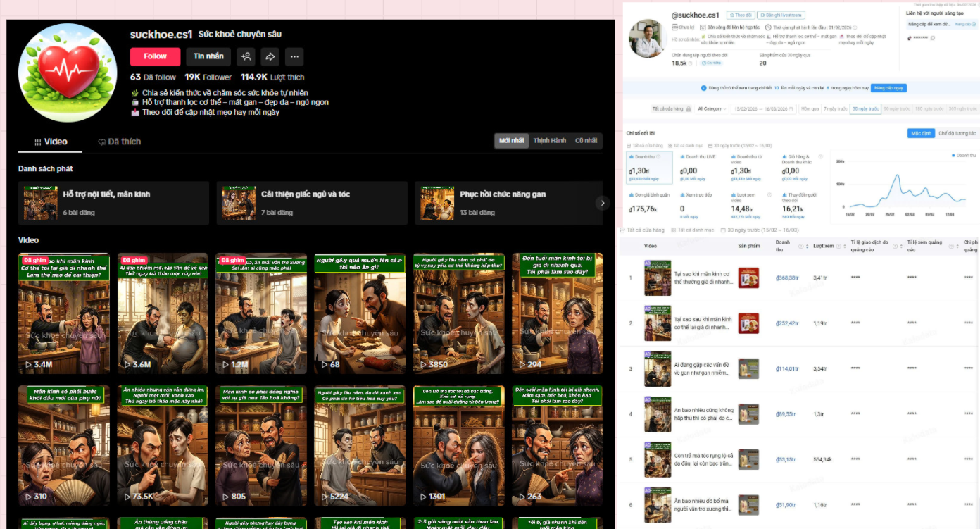Click the add-friend person icon beside Tin nhắn
980x529 pixels.
pos(246,56)
